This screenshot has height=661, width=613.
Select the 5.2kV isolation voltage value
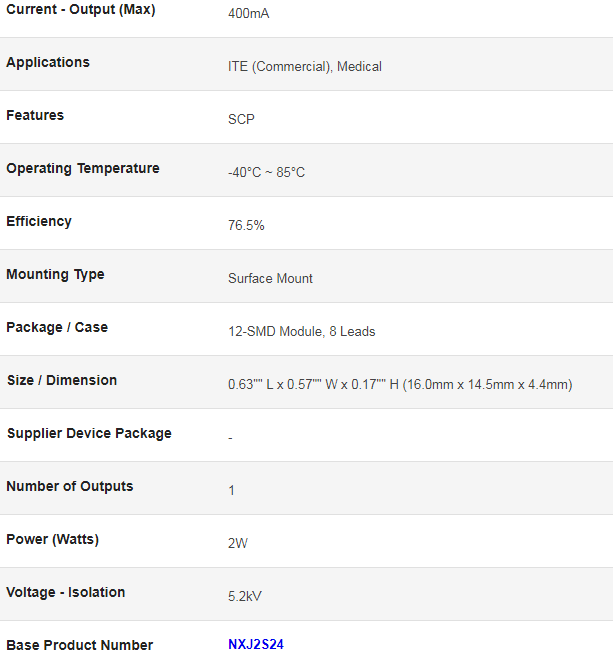(245, 596)
